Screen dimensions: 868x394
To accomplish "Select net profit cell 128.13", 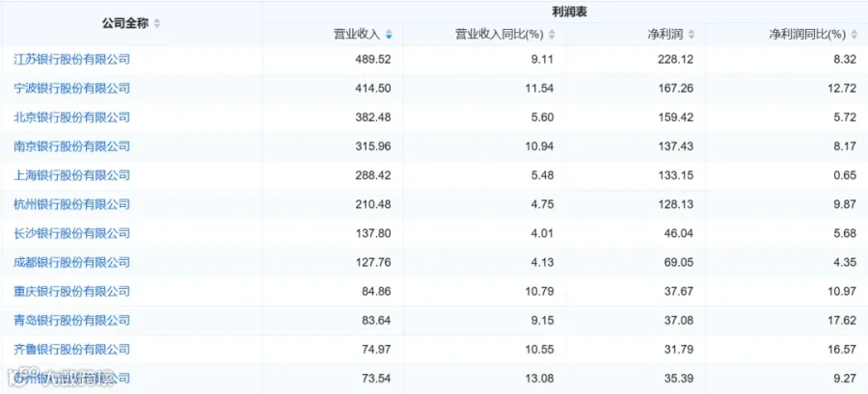I will [675, 204].
